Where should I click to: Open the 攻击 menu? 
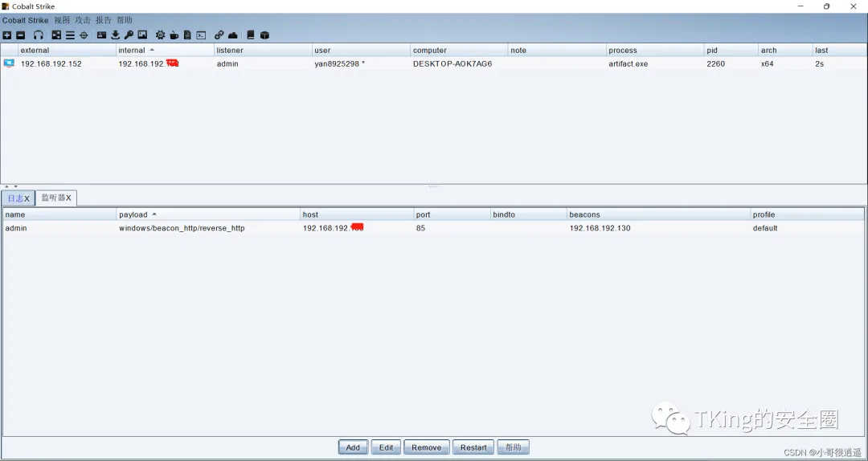(83, 20)
